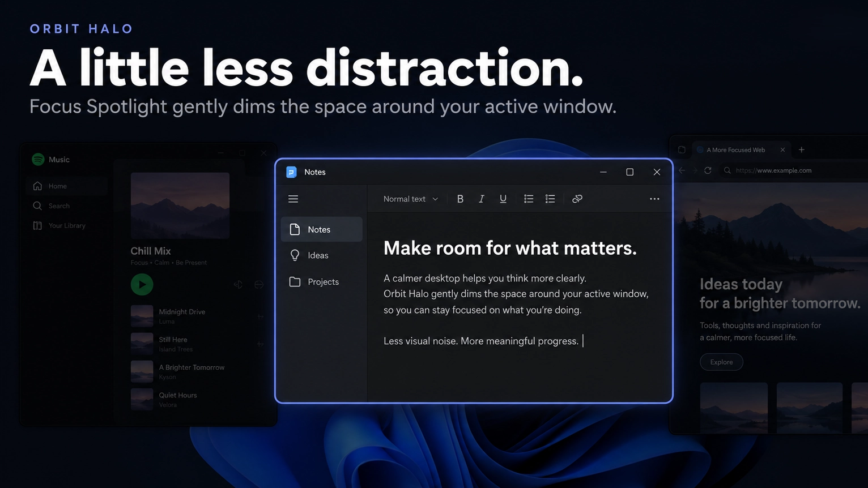Click the Notes app logo icon

pyautogui.click(x=291, y=172)
